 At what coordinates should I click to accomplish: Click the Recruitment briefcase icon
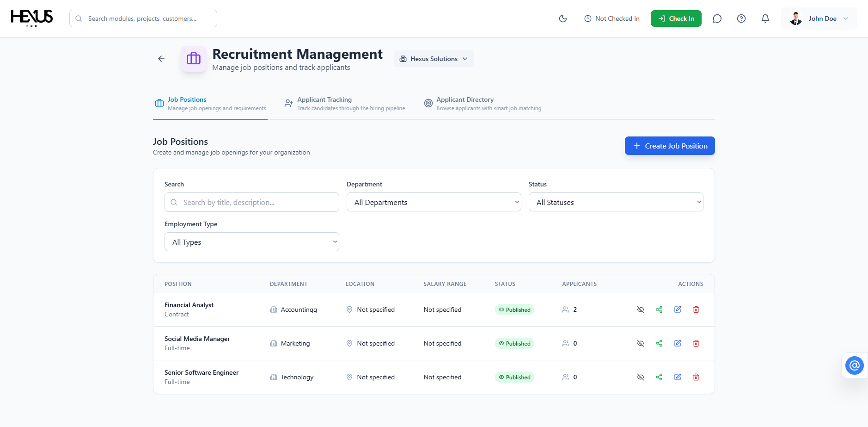pos(194,59)
